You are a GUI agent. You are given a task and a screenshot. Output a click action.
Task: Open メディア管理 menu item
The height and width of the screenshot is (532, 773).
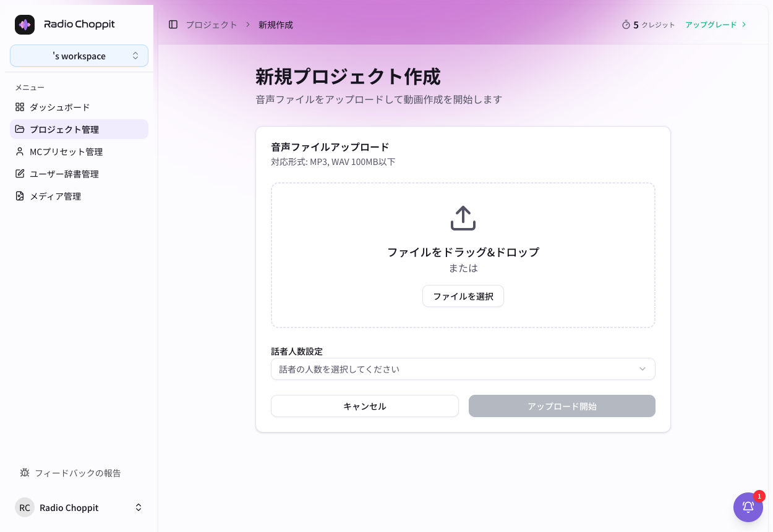[x=79, y=196]
